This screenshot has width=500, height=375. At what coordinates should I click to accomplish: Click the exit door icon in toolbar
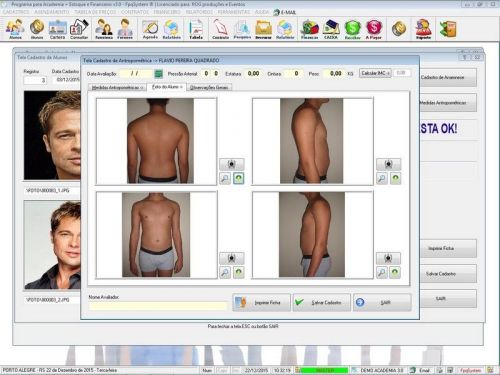coord(448,29)
